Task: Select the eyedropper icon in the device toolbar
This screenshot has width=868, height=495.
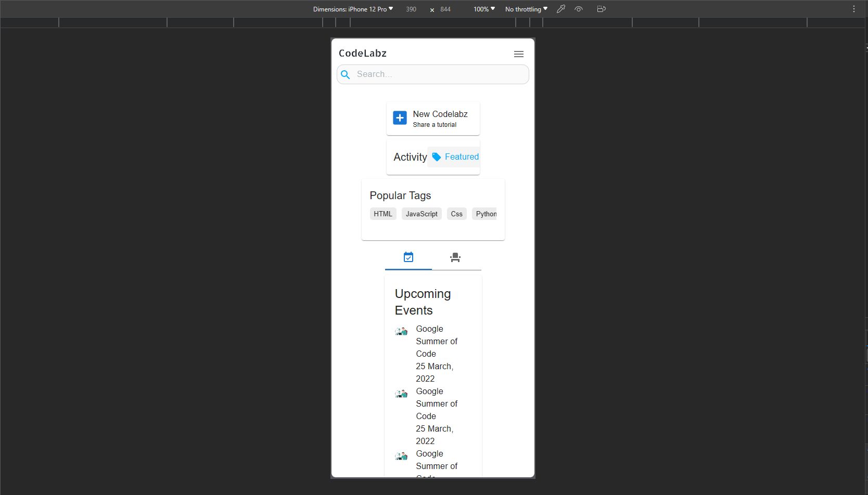Action: pos(560,9)
